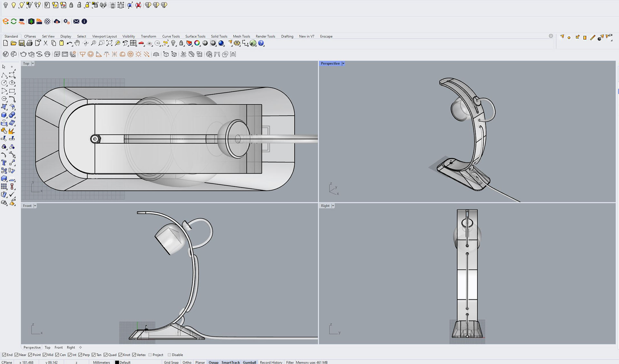
Task: Open the Perspective viewport dropdown arrow
Action: 343,63
